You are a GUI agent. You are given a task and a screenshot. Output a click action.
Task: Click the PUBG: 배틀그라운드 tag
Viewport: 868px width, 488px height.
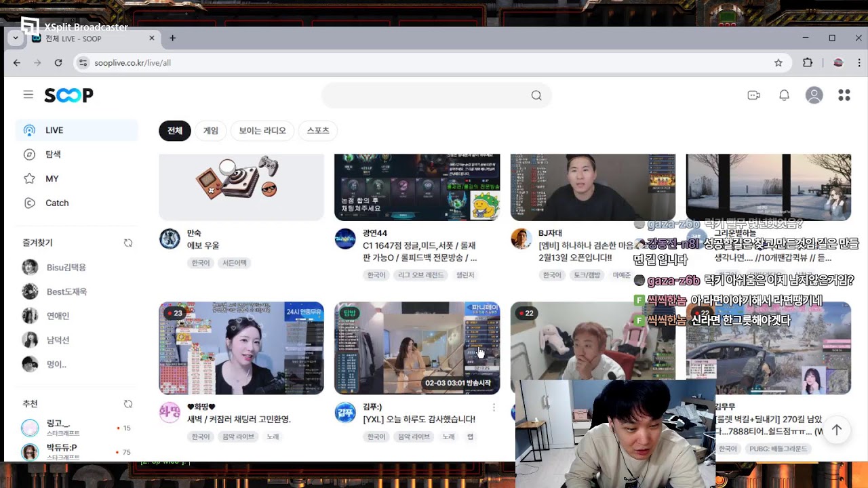(777, 449)
